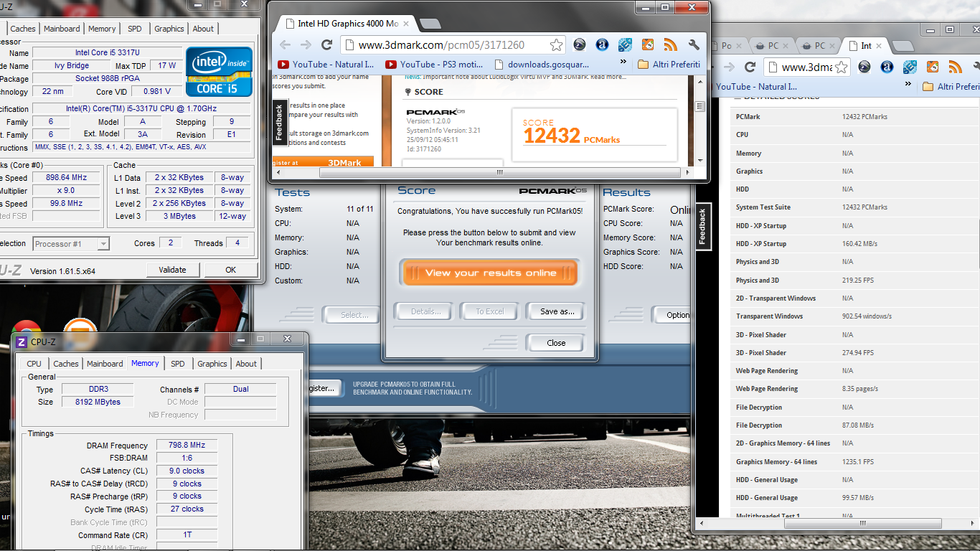Image resolution: width=980 pixels, height=551 pixels.
Task: Click reload icon in right Chrome window
Action: (x=750, y=67)
